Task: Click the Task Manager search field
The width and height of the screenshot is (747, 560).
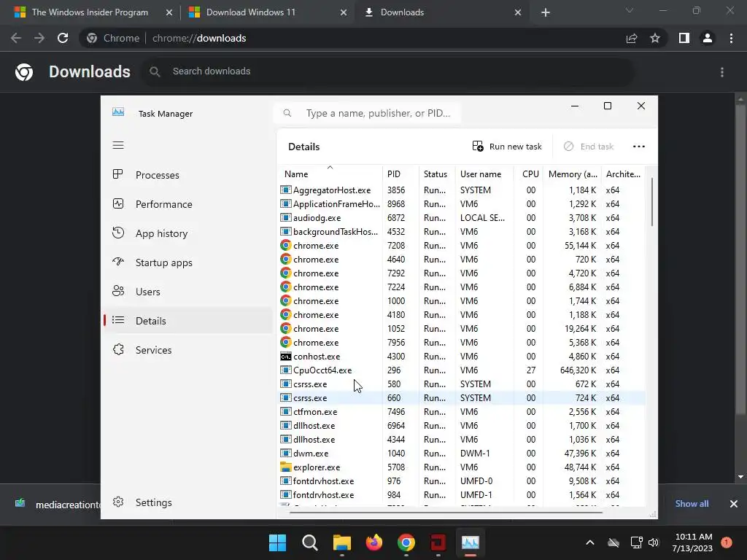Action: [x=368, y=113]
